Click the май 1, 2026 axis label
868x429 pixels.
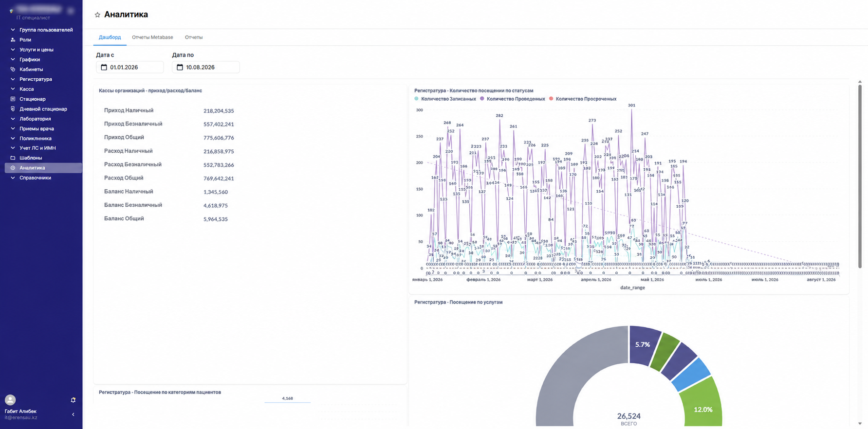click(652, 280)
